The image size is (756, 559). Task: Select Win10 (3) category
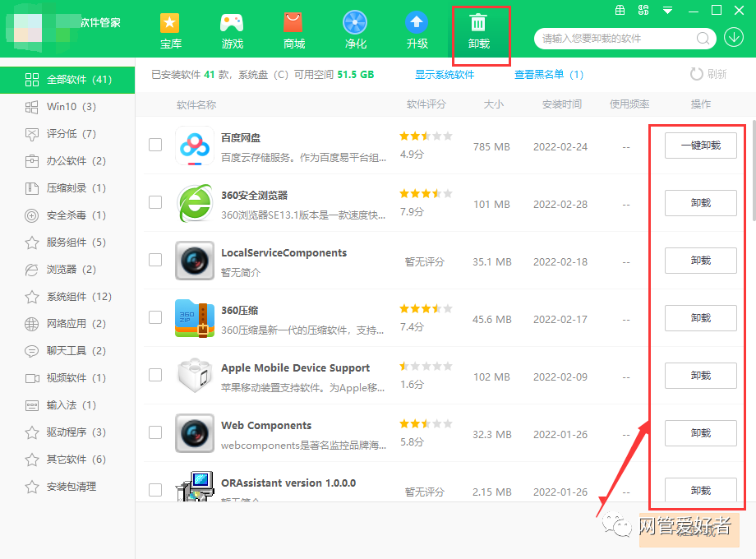pyautogui.click(x=67, y=107)
